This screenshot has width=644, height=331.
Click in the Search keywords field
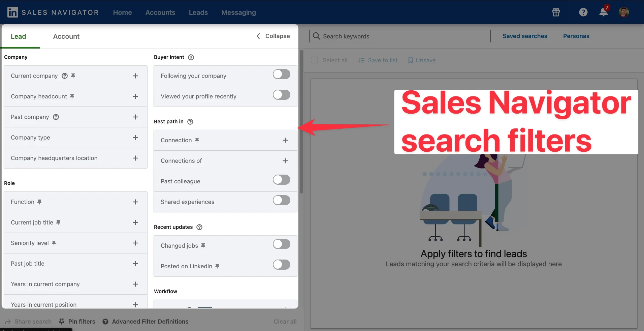click(400, 36)
